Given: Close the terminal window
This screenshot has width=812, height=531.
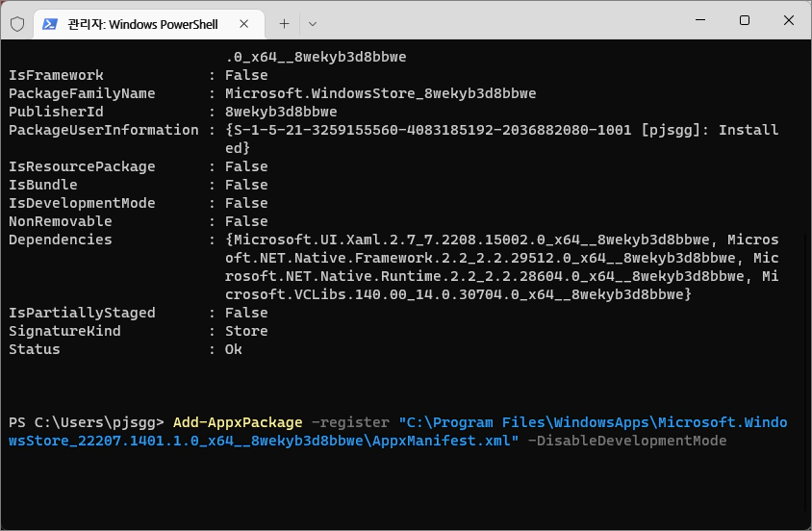Looking at the screenshot, I should click(788, 20).
